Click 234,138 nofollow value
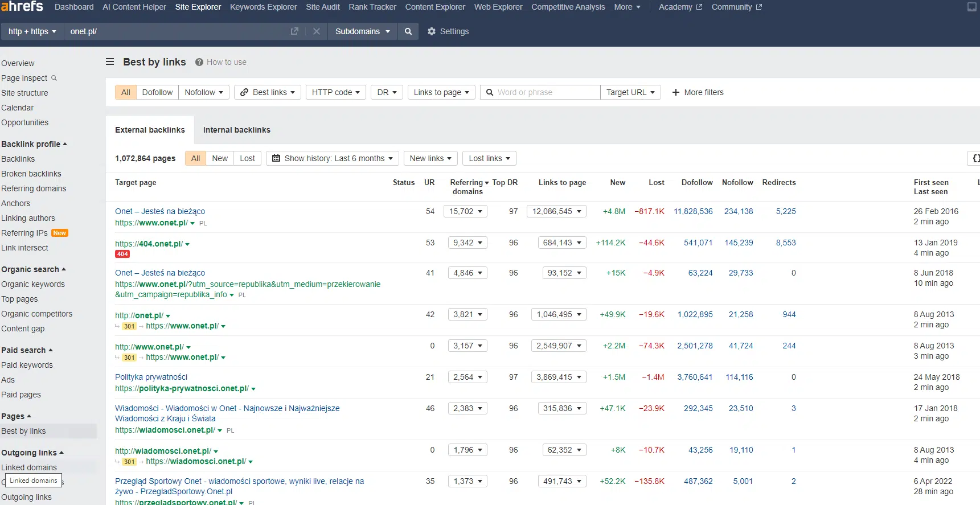 [x=739, y=211]
